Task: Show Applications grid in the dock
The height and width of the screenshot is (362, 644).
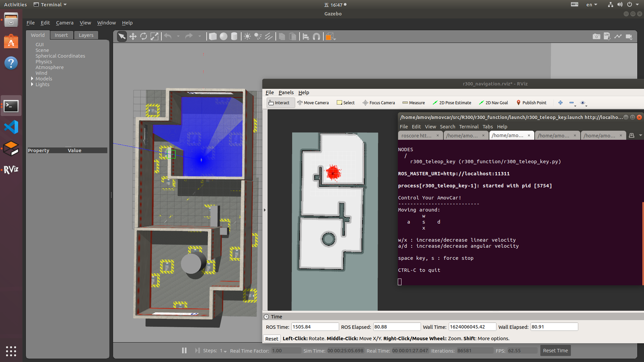Action: pos(11,351)
